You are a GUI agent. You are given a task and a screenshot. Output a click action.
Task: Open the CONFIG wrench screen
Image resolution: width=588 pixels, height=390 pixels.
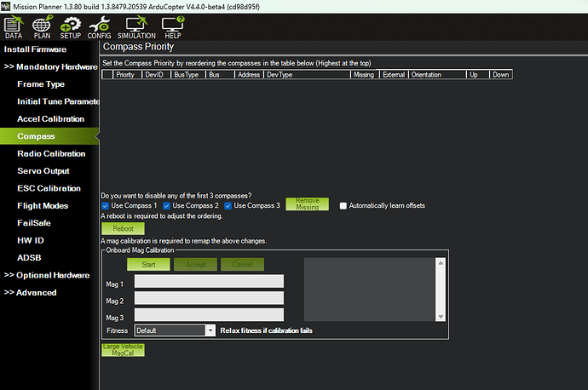coord(99,28)
